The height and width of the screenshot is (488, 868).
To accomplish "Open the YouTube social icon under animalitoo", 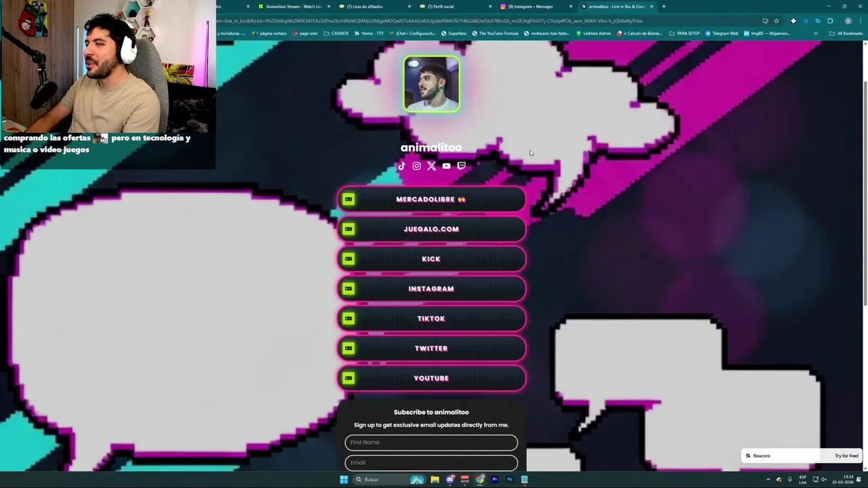I will [x=446, y=166].
